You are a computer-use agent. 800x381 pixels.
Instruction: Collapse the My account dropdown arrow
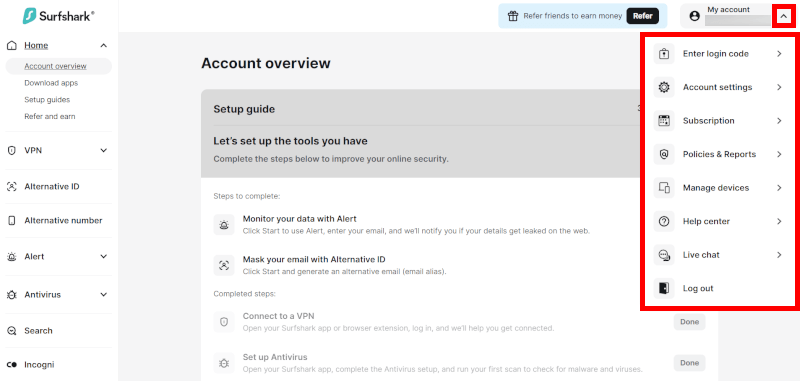click(x=783, y=16)
